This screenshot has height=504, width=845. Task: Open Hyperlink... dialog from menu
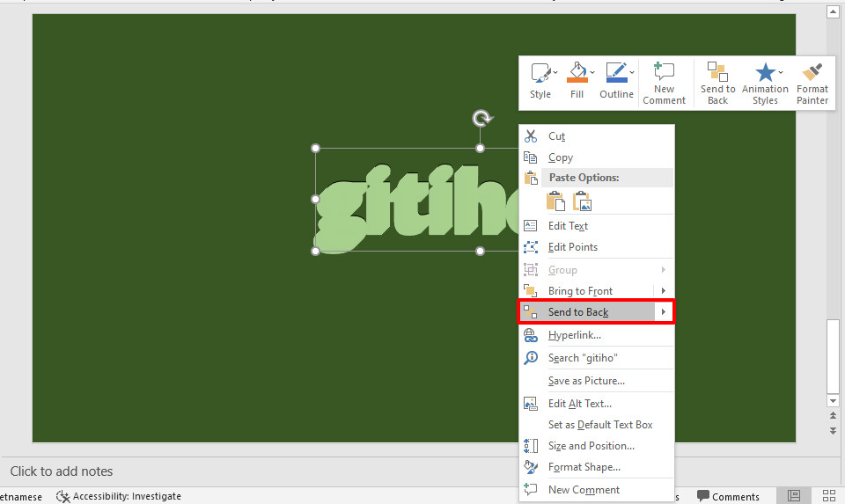[597, 335]
